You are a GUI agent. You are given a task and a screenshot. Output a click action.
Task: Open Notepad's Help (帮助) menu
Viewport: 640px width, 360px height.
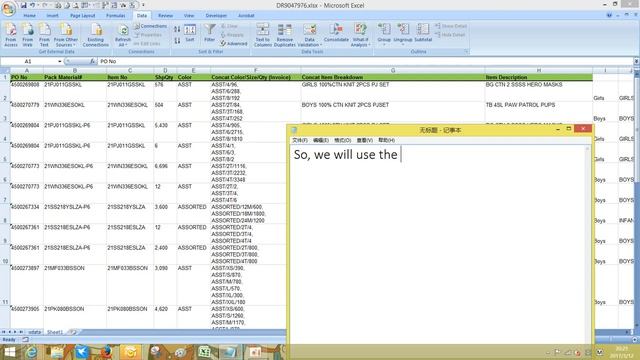point(386,140)
